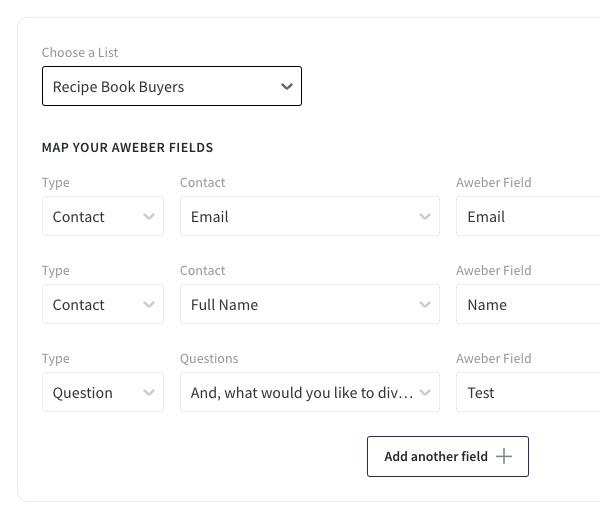Open the Question type dropdown
The image size is (600, 521).
(102, 393)
